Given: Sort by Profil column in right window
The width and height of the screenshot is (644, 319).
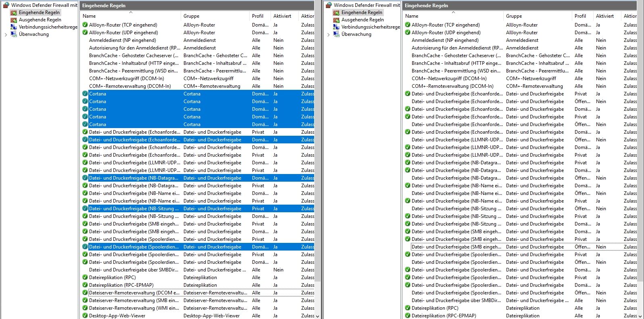Looking at the screenshot, I should point(583,16).
